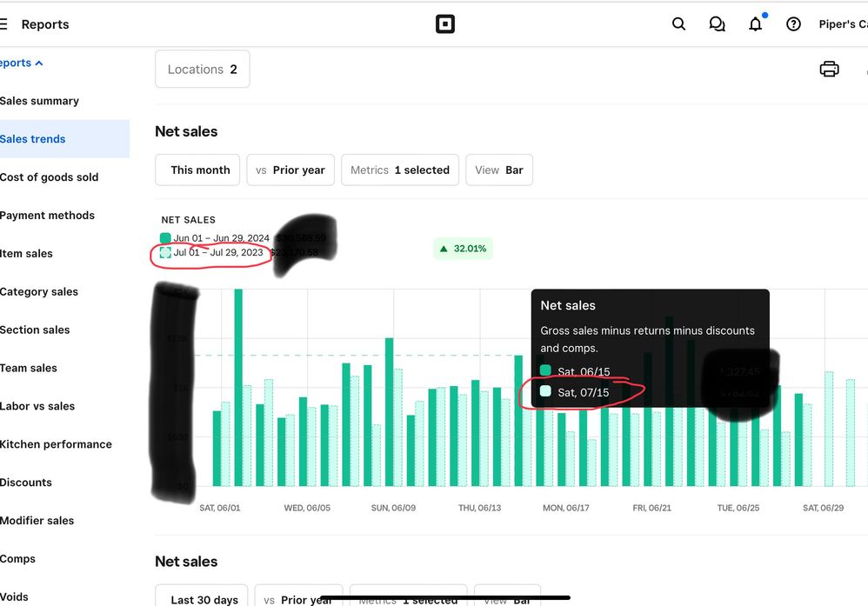The image size is (868, 606).
Task: Open the messages chat icon
Action: pyautogui.click(x=717, y=24)
